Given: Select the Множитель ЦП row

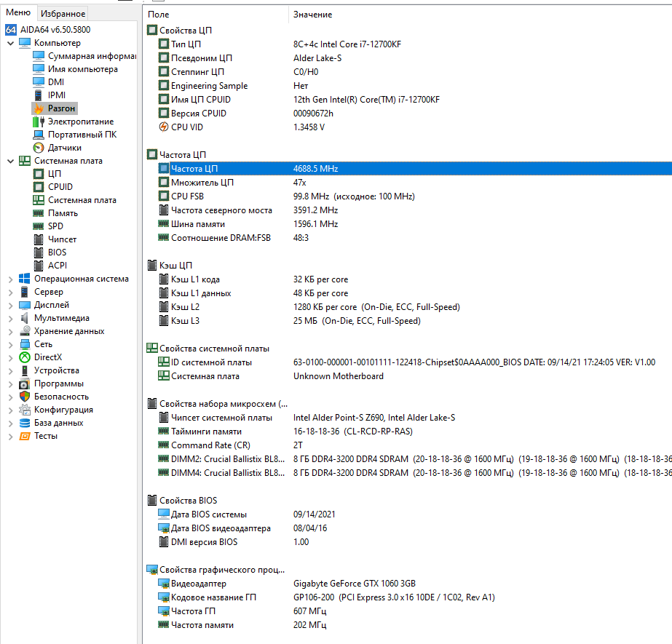Looking at the screenshot, I should 415,183.
